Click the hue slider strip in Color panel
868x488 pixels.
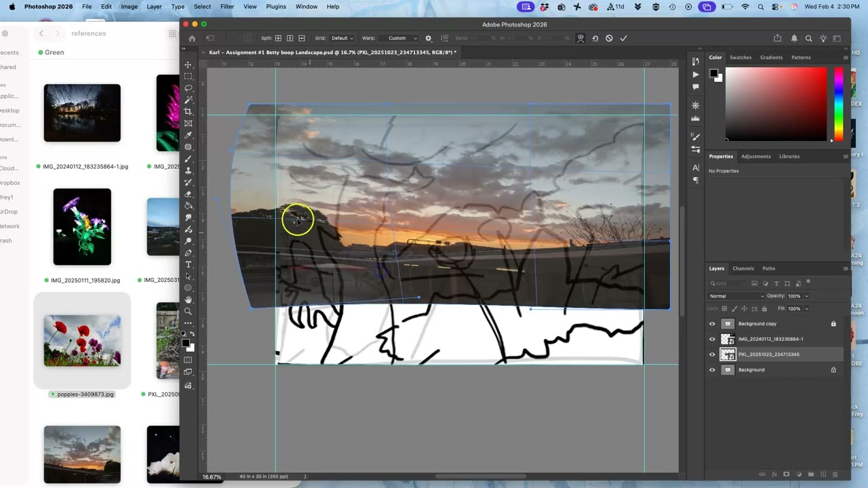point(839,105)
